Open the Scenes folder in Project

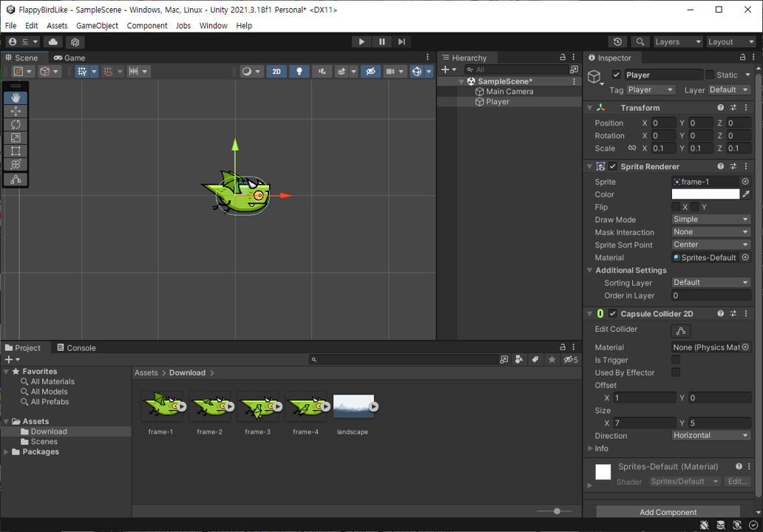pos(44,442)
